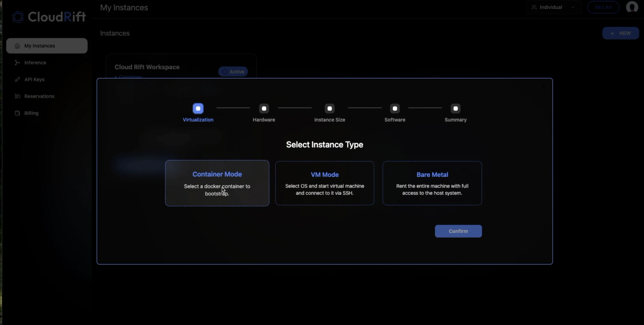Open the user profile avatar

(632, 7)
